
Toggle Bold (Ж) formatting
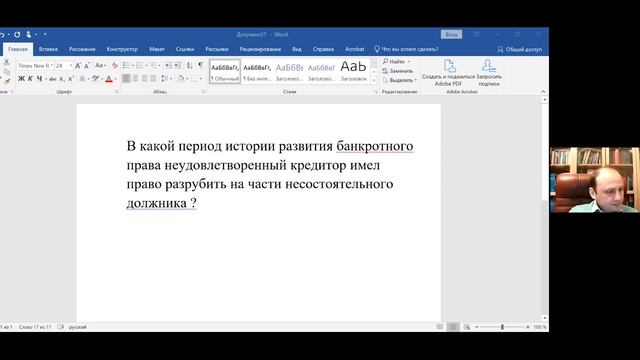pyautogui.click(x=21, y=78)
